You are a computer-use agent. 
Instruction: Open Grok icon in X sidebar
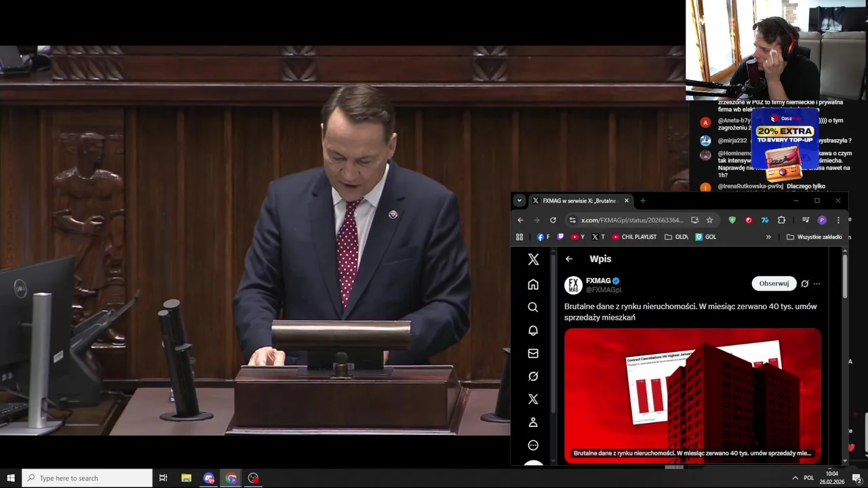point(533,376)
